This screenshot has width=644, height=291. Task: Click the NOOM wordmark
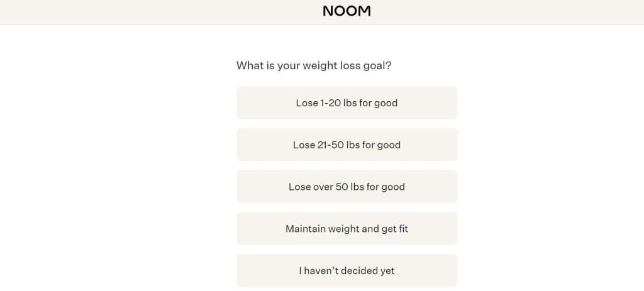[x=347, y=11]
